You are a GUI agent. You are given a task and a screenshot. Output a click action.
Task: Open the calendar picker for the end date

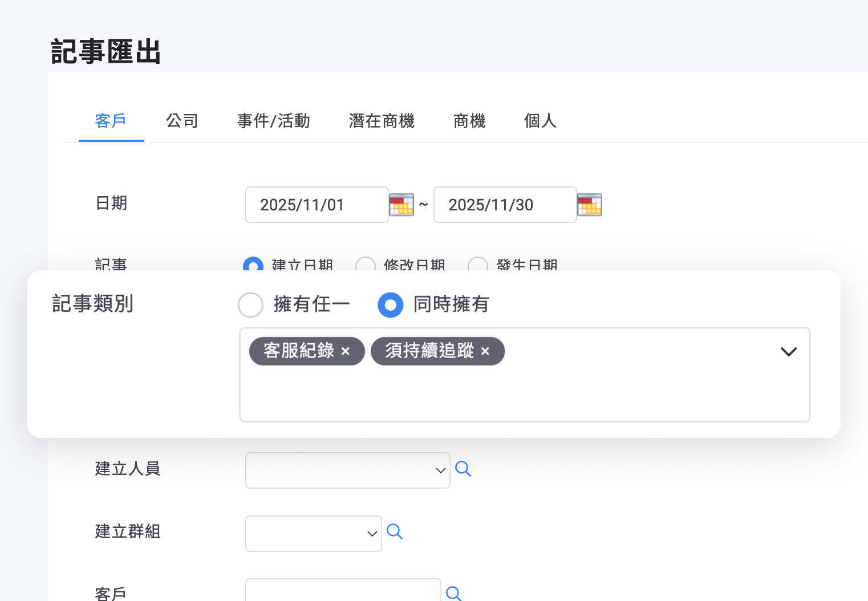tap(590, 205)
